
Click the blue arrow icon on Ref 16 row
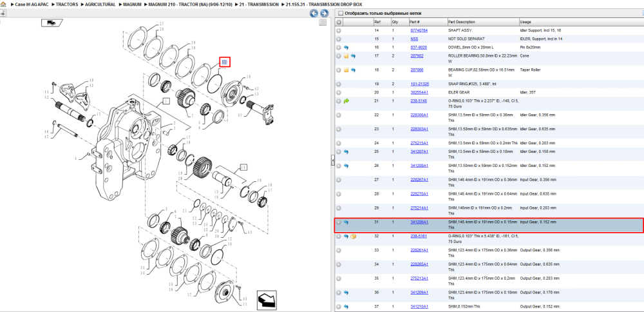click(346, 48)
